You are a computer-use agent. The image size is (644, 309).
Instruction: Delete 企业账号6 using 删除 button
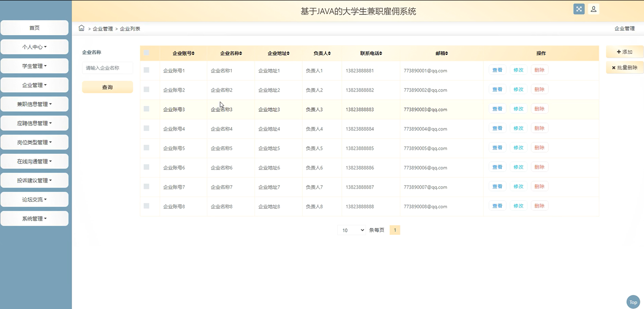pos(539,167)
